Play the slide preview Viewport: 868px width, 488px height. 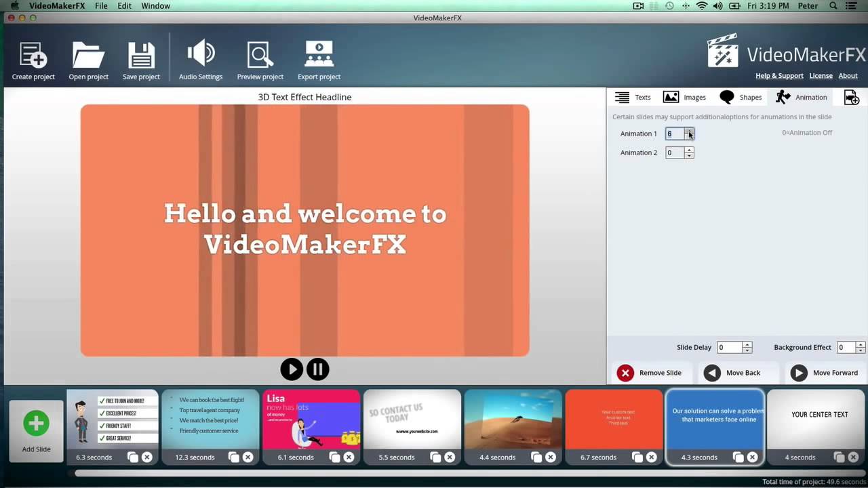[292, 369]
